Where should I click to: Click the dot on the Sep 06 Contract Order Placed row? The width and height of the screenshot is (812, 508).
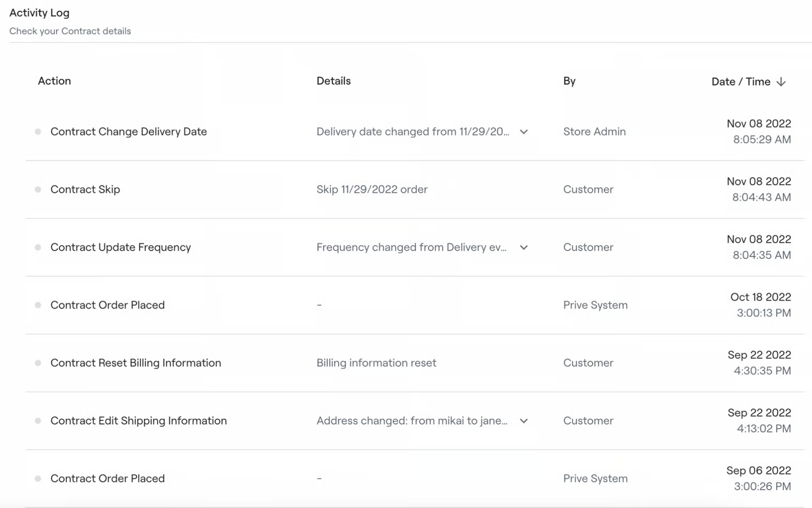click(38, 479)
